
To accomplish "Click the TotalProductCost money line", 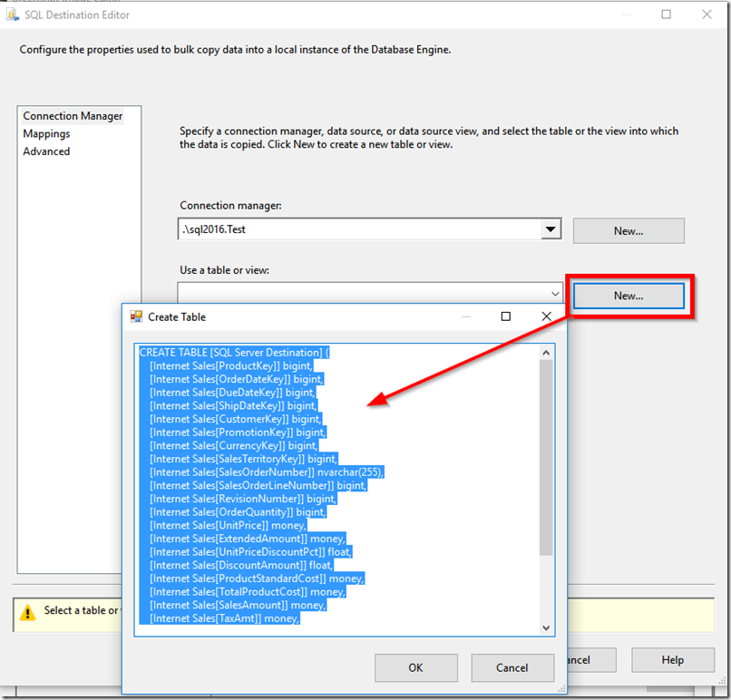I will 248,592.
